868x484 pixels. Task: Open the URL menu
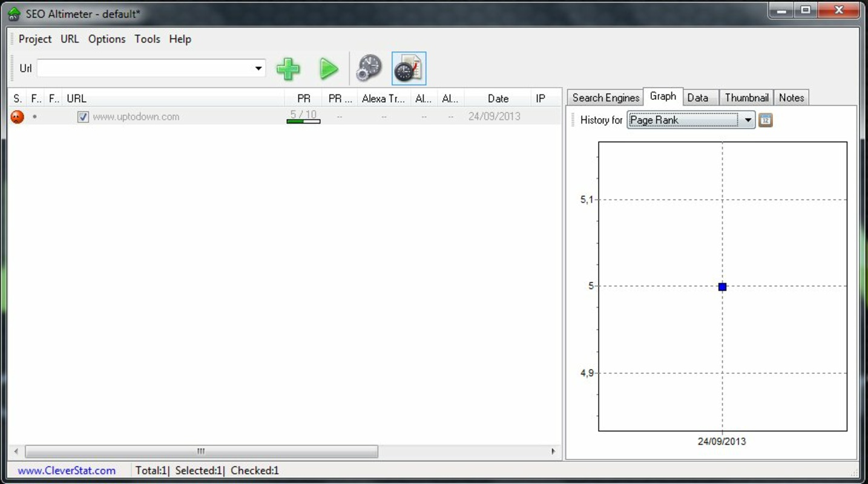(70, 39)
